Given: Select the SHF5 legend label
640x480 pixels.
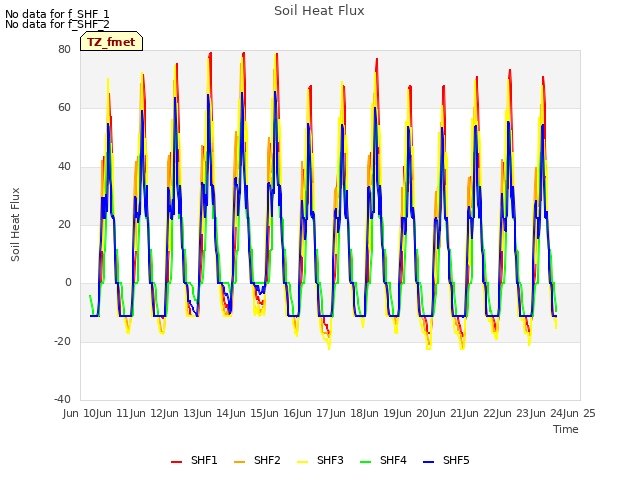Looking at the screenshot, I should 456,460.
